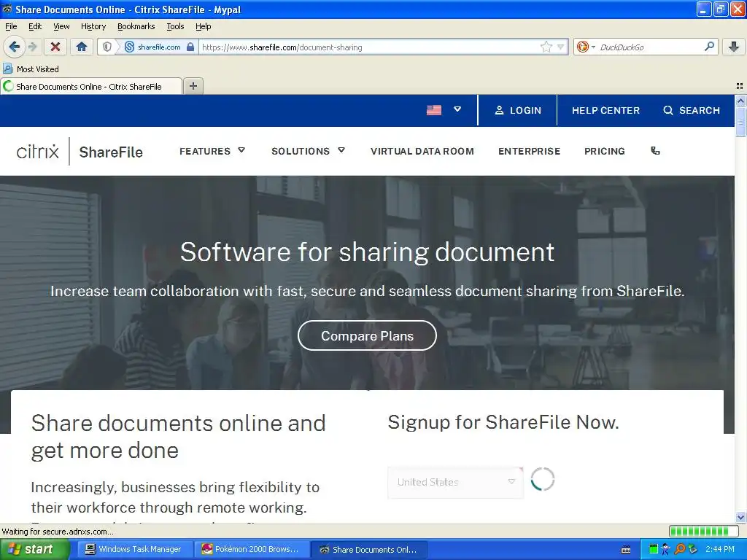Open VIRTUAL DATA ROOM page
The height and width of the screenshot is (560, 747).
[422, 151]
